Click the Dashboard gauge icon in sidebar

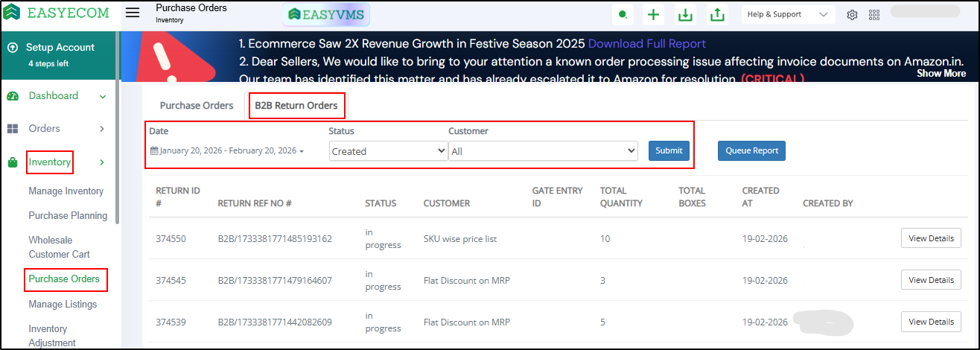(13, 96)
